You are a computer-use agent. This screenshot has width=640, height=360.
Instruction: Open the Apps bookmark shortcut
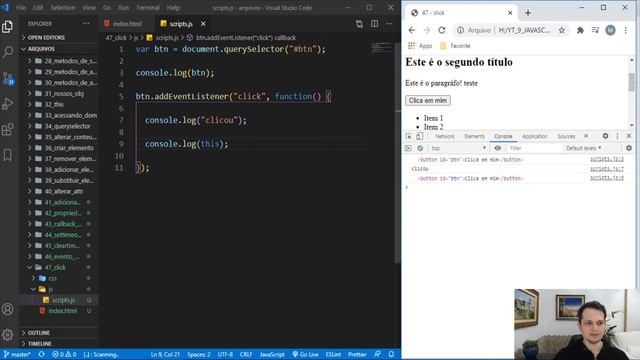point(420,46)
